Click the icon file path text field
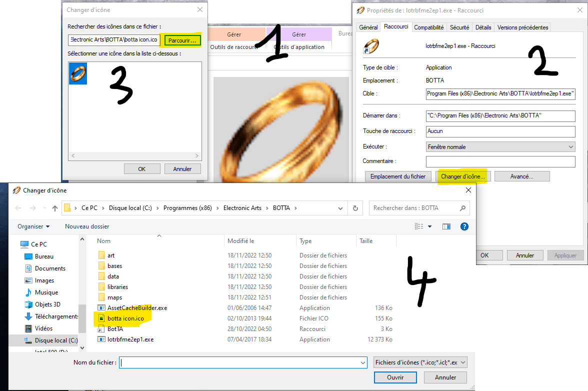This screenshot has height=391, width=588. 114,39
